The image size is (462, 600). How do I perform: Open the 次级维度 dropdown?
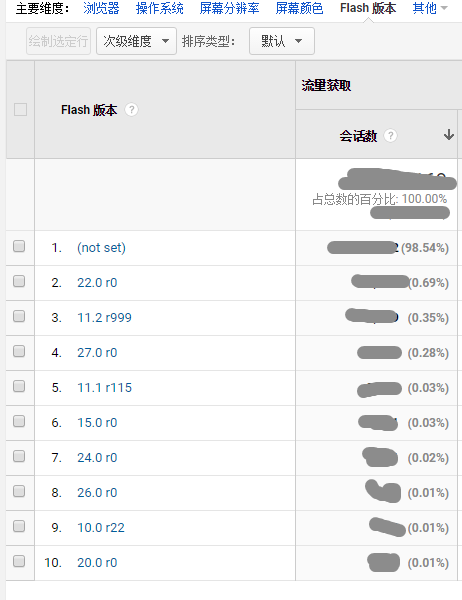coord(136,41)
